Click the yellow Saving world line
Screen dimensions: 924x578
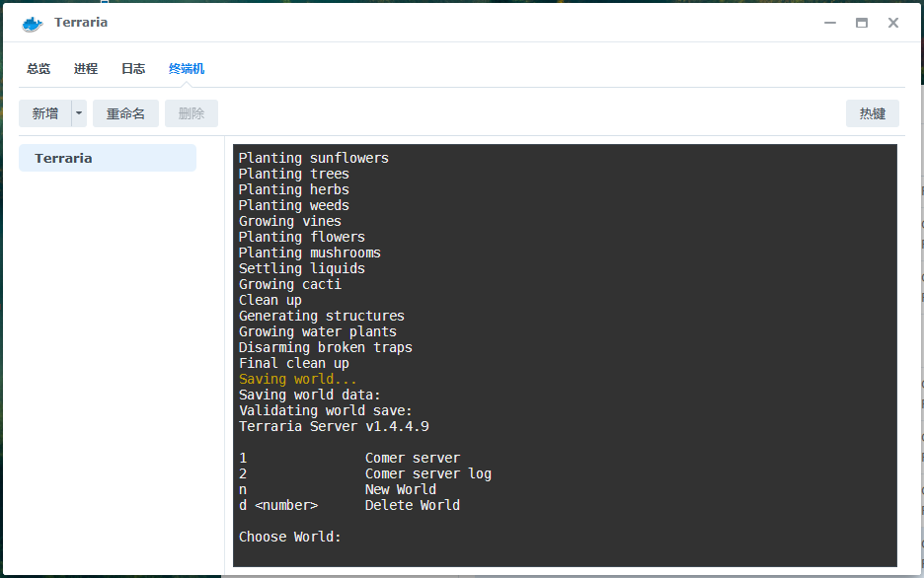click(x=297, y=379)
